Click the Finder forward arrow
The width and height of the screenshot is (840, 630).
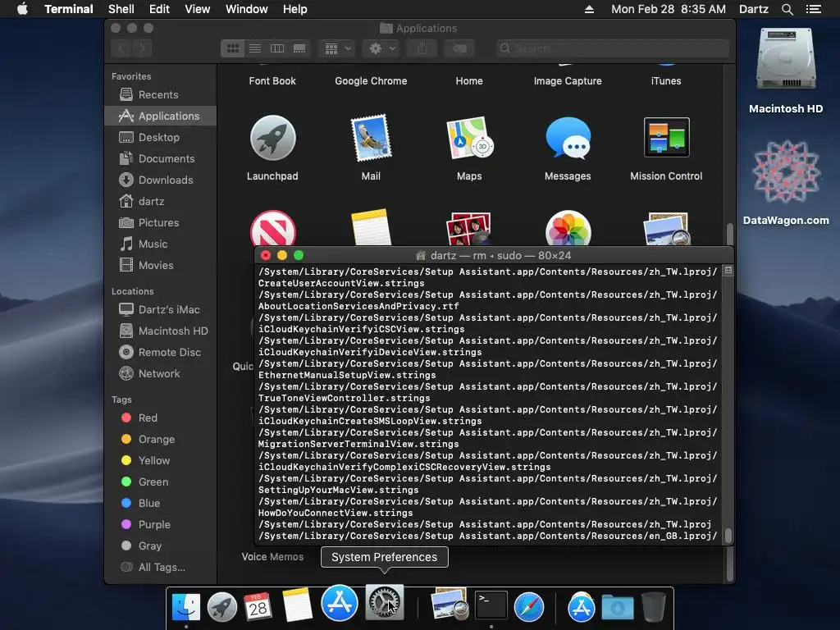click(142, 48)
